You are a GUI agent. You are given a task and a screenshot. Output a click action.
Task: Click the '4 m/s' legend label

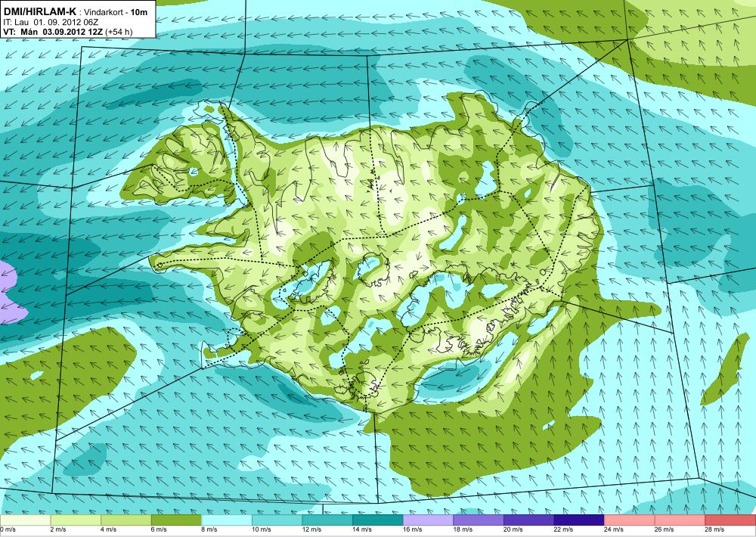click(108, 529)
